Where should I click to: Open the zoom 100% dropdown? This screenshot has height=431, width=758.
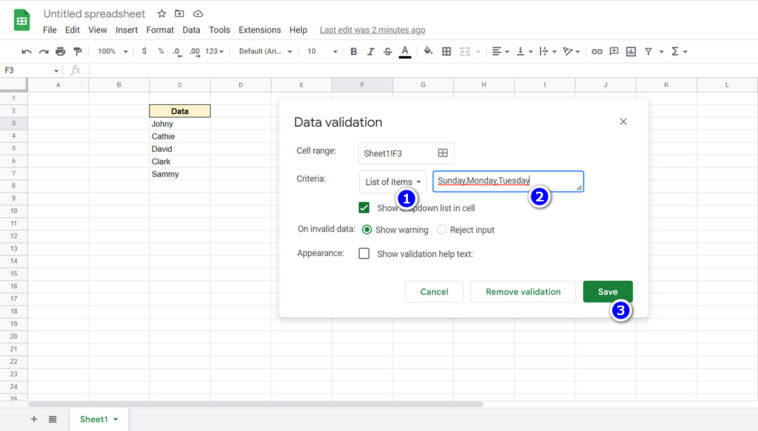(111, 51)
